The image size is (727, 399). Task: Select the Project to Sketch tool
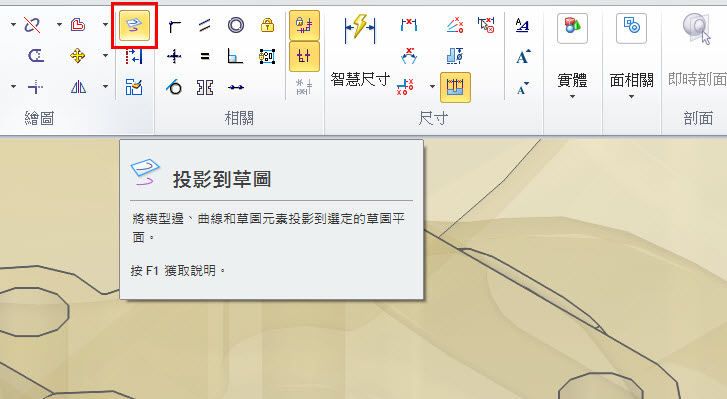pos(134,25)
